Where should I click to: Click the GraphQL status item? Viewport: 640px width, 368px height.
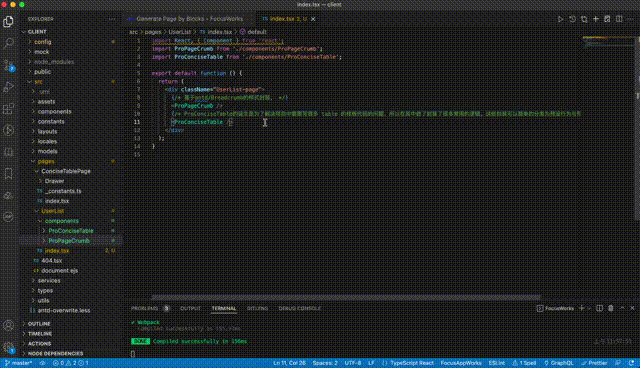click(x=558, y=363)
